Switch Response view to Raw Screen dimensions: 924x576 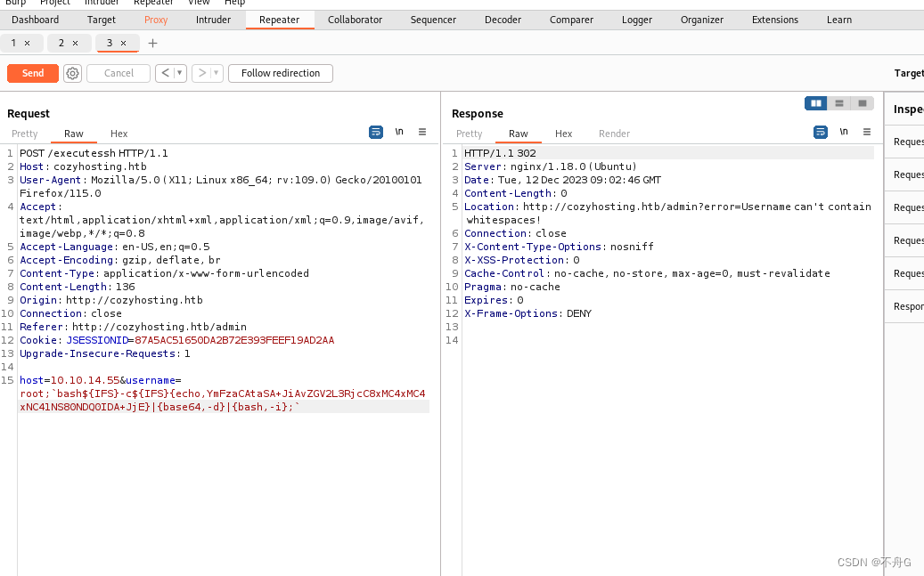click(519, 134)
